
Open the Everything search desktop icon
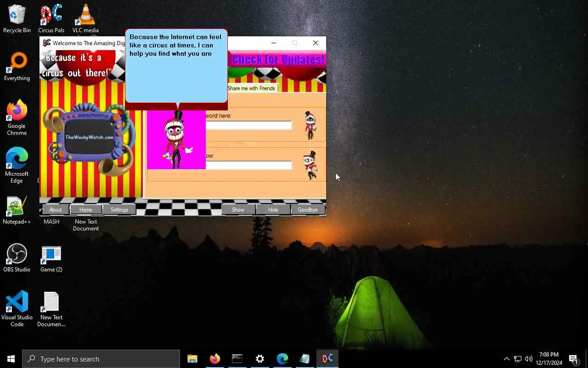17,67
